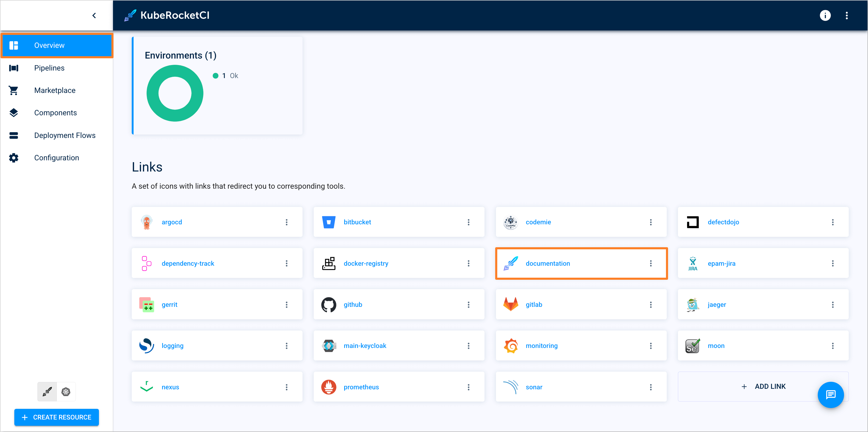Click the Grafana monitoring icon
The height and width of the screenshot is (432, 868).
point(511,345)
